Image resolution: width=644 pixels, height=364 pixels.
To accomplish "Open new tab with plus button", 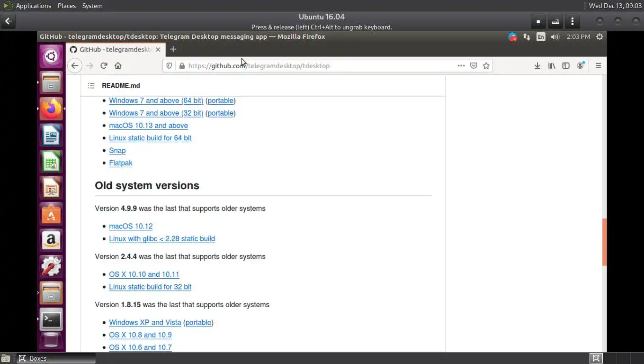I will pyautogui.click(x=173, y=49).
